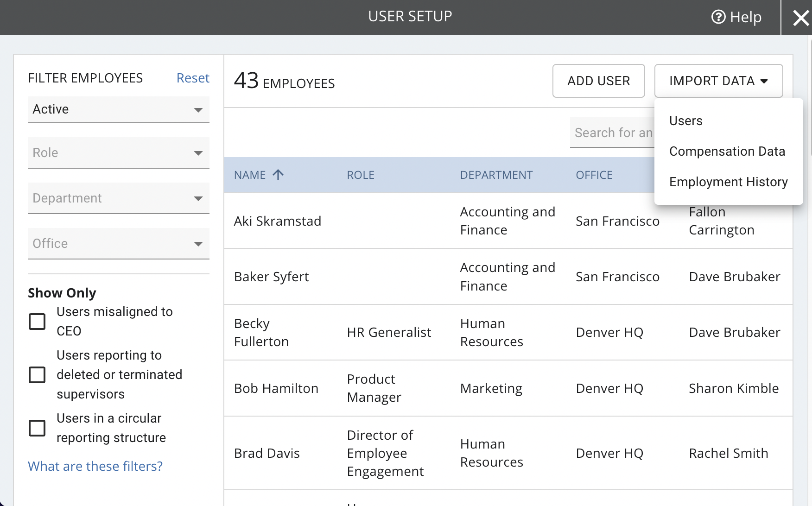812x506 pixels.
Task: Click San Francisco in Aki Skramstad row
Action: pos(617,221)
